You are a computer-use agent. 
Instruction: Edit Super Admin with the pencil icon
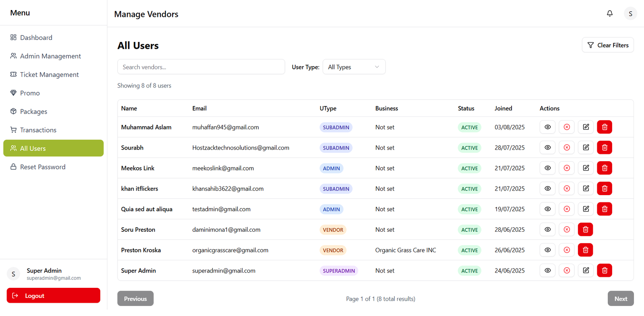tap(586, 270)
